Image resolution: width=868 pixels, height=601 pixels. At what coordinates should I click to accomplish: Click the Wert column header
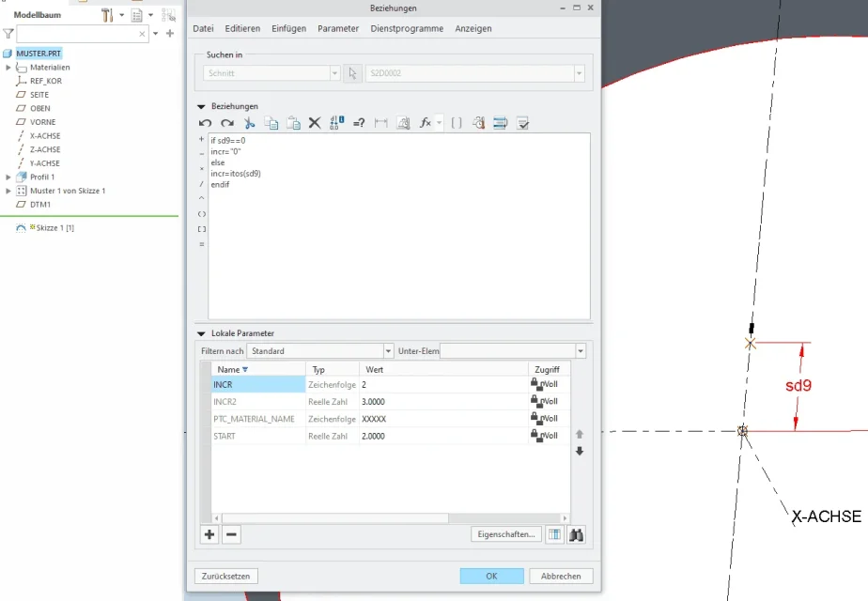pyautogui.click(x=444, y=369)
